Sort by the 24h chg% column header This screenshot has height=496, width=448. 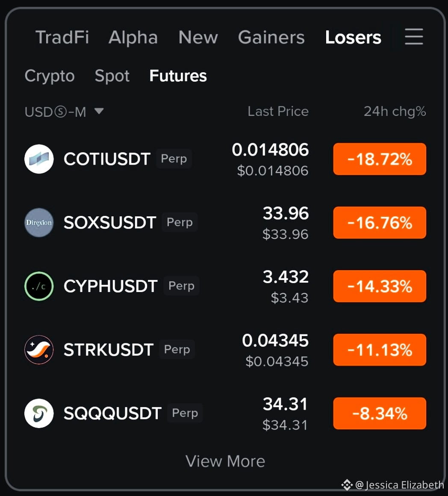(x=395, y=111)
